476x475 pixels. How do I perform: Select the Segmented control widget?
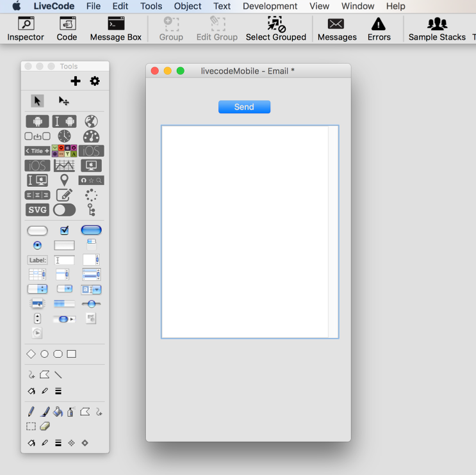[37, 195]
